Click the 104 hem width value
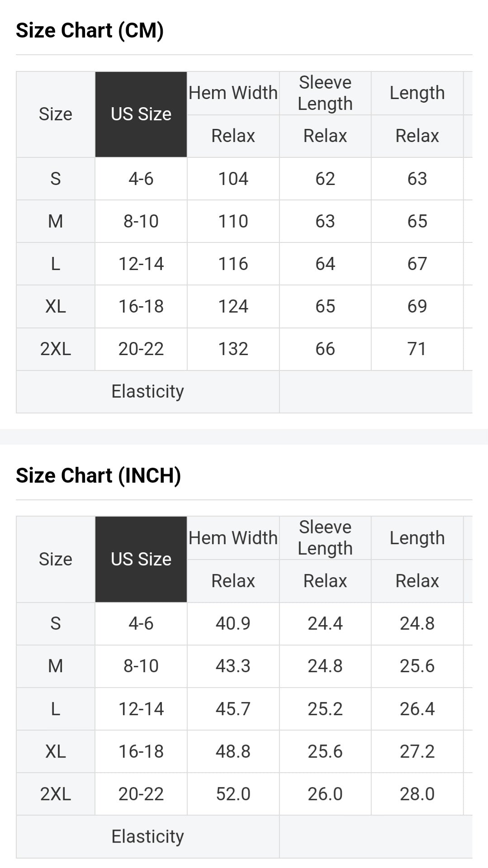The width and height of the screenshot is (488, 868). pos(233,179)
